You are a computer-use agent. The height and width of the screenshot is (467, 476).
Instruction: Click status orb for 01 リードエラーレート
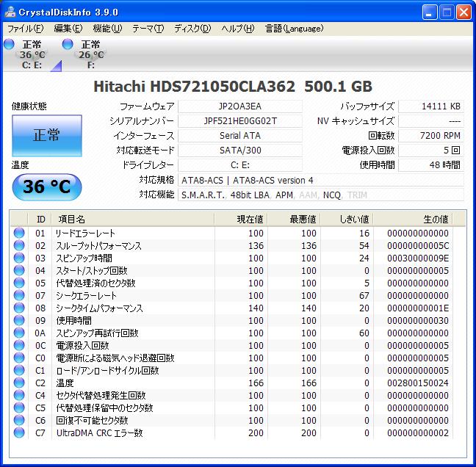[19, 233]
